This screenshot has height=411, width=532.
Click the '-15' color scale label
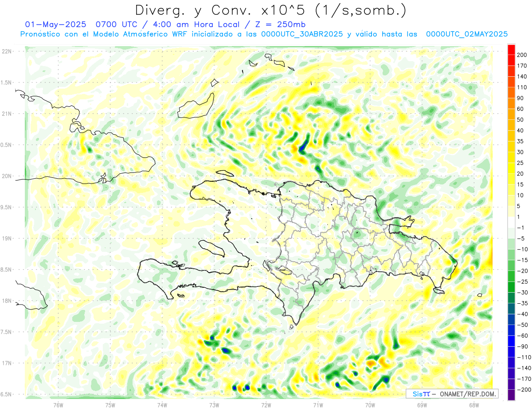524,260
